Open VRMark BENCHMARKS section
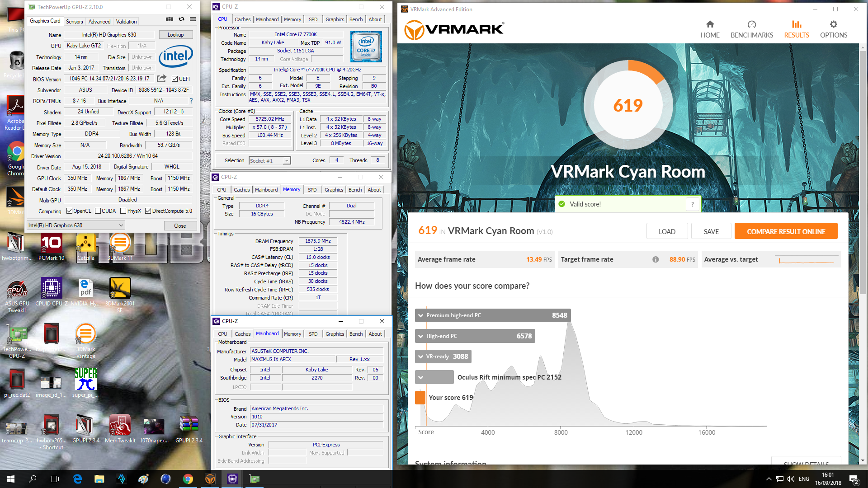This screenshot has height=488, width=868. pos(751,29)
